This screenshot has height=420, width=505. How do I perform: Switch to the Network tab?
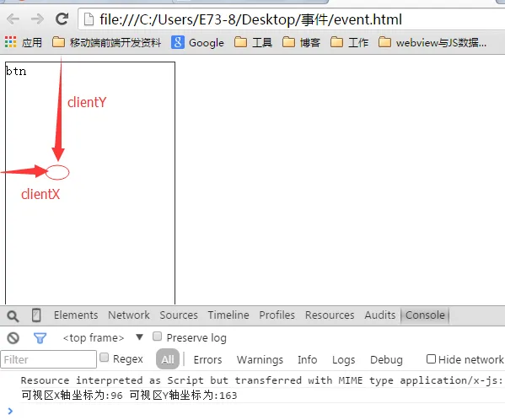tap(129, 315)
